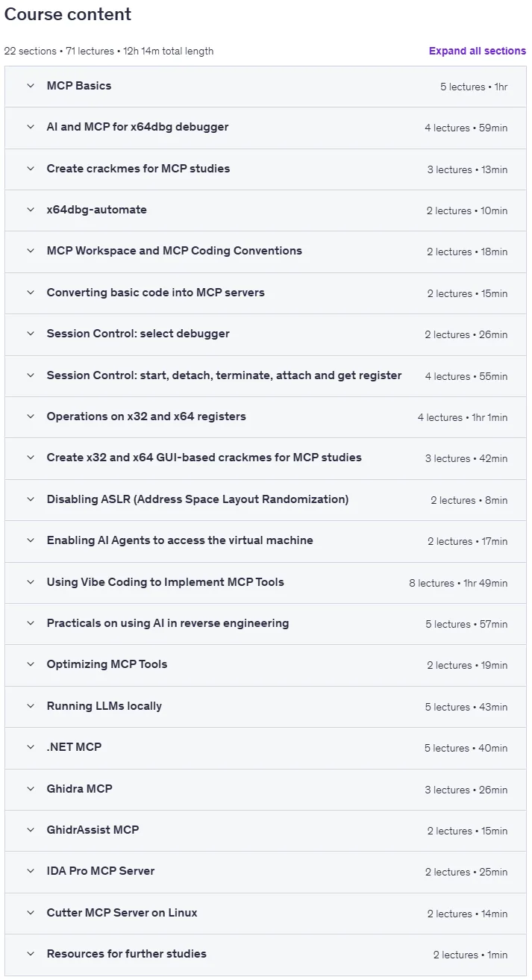The height and width of the screenshot is (980, 532).
Task: Open chevron beside IDA Pro MCP Server
Action: coord(31,871)
